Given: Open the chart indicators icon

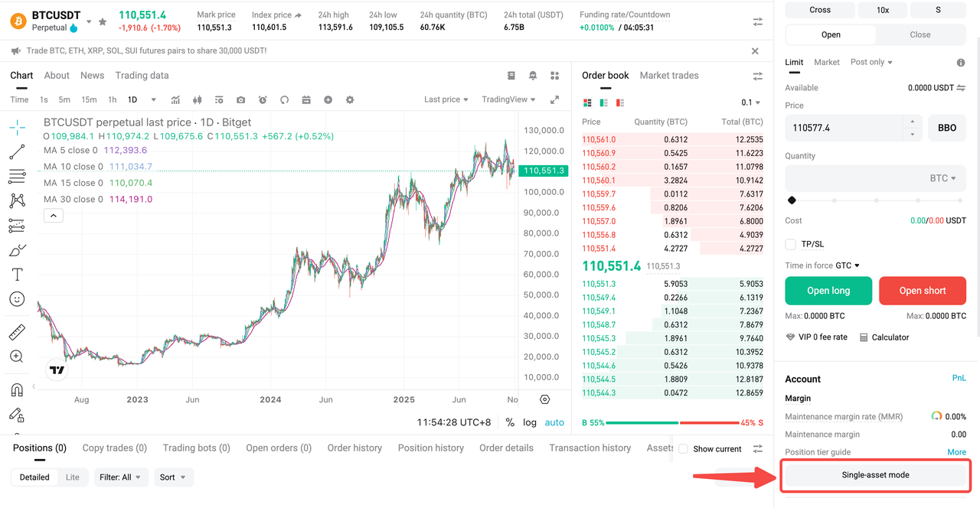Looking at the screenshot, I should point(175,99).
